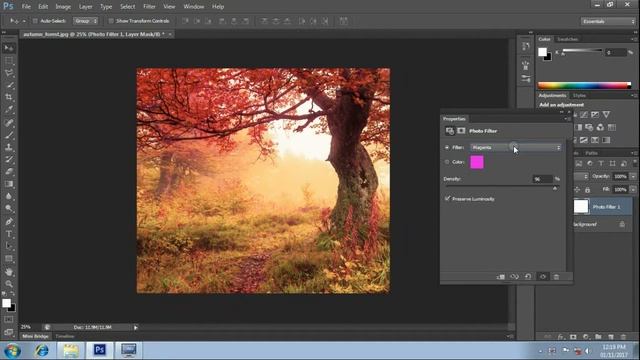
Task: Select the Healing Brush tool
Action: click(9, 122)
